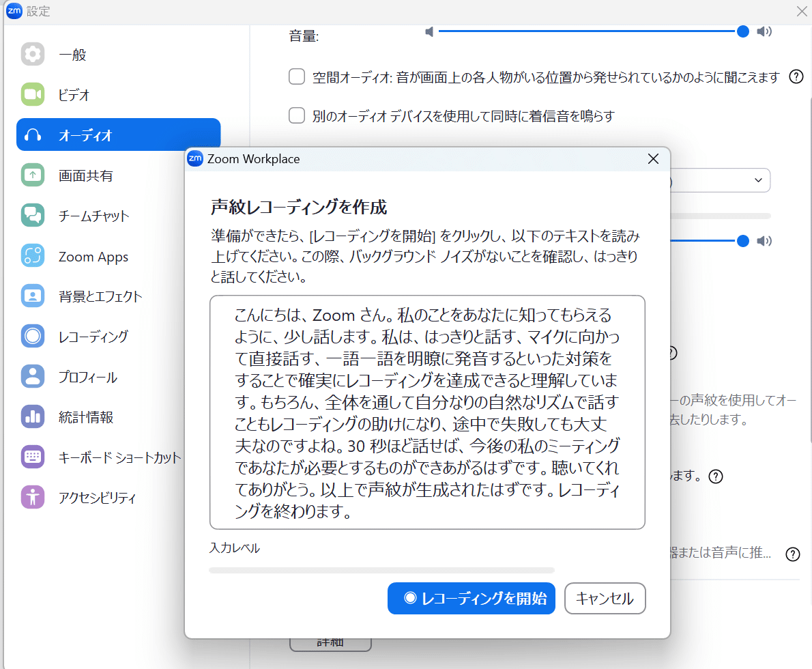Click the プロフィール person icon
Viewport: 812px width, 669px height.
pos(33,376)
